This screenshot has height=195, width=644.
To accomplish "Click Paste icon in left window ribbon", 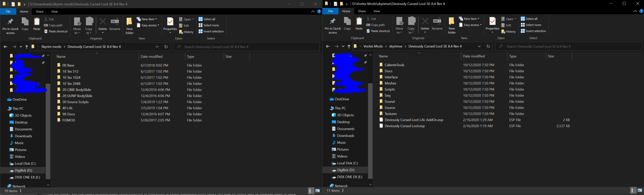I will [x=37, y=24].
